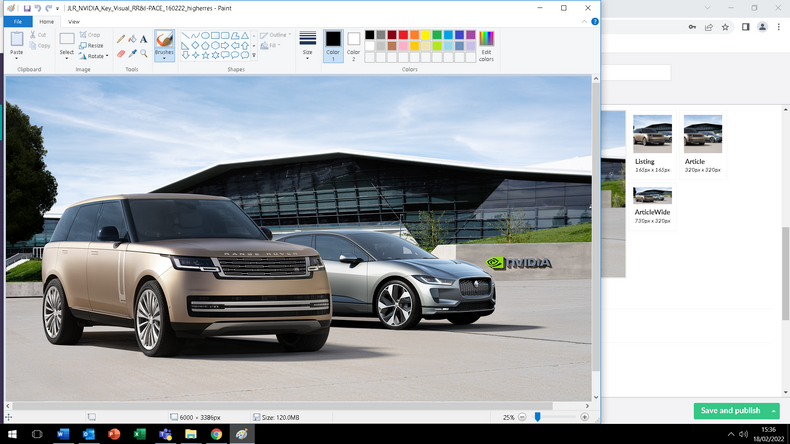Click the browser page text input field
Screen dimensions: 790x444
636,73
